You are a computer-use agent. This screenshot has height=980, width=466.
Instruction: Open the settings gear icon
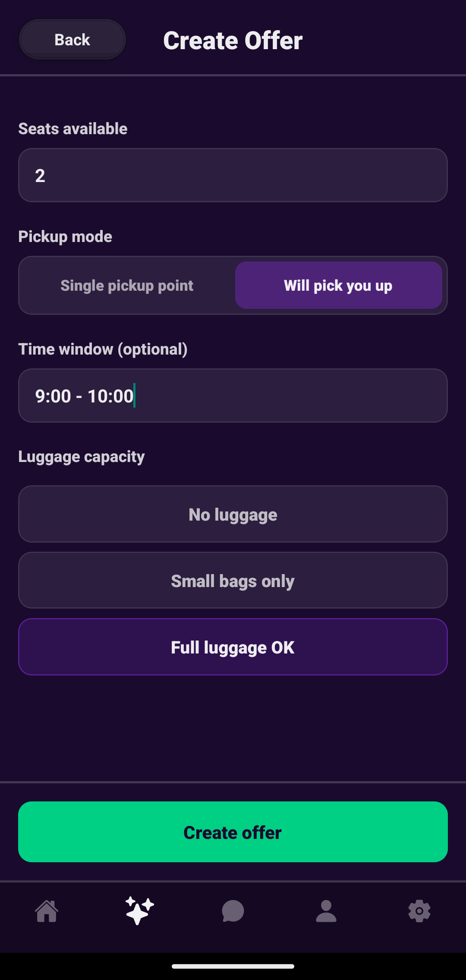pyautogui.click(x=419, y=911)
